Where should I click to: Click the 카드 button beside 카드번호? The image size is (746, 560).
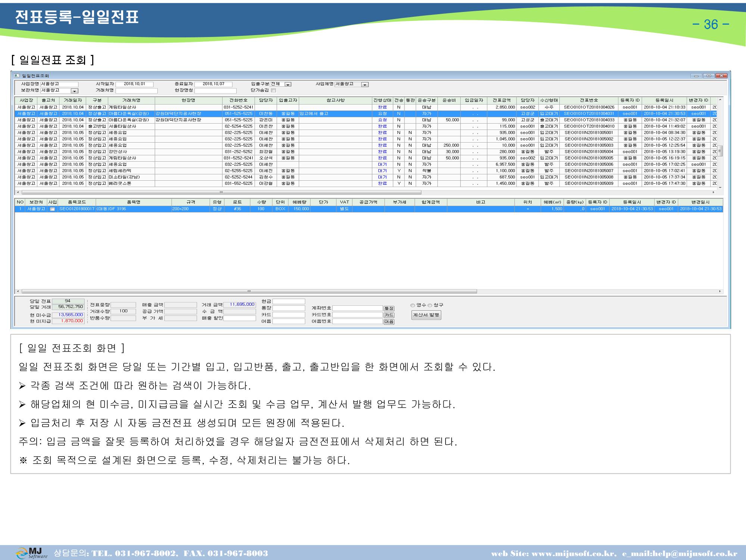tap(389, 315)
